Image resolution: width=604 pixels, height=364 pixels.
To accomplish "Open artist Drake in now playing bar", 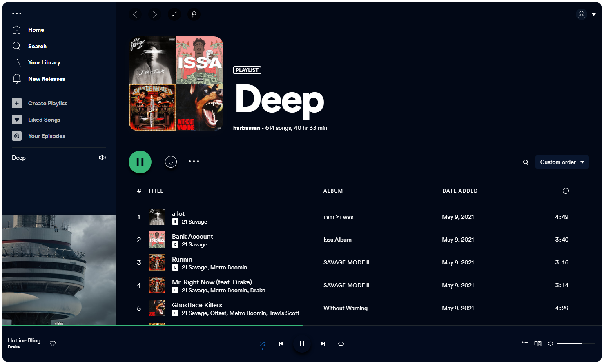I will click(x=13, y=347).
